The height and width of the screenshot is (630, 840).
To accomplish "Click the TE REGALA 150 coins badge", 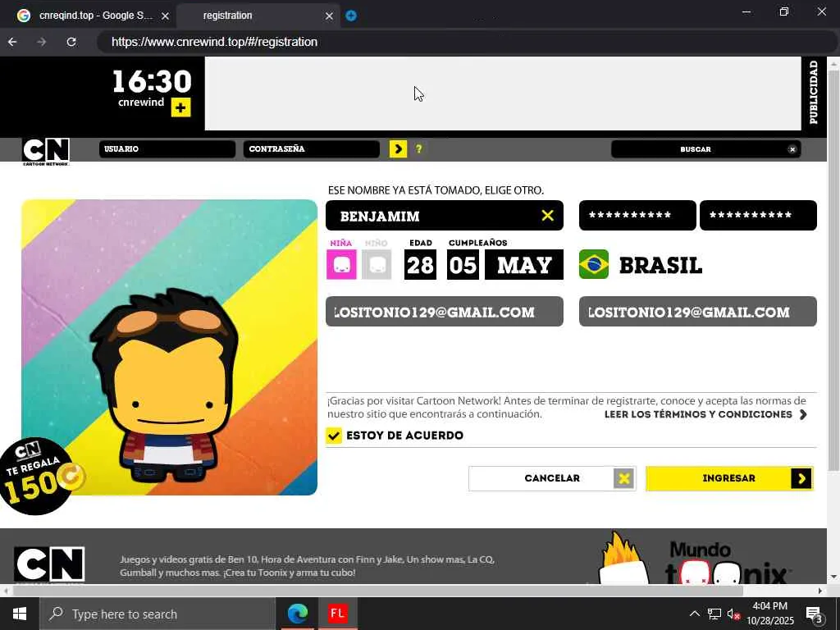I will click(x=40, y=477).
